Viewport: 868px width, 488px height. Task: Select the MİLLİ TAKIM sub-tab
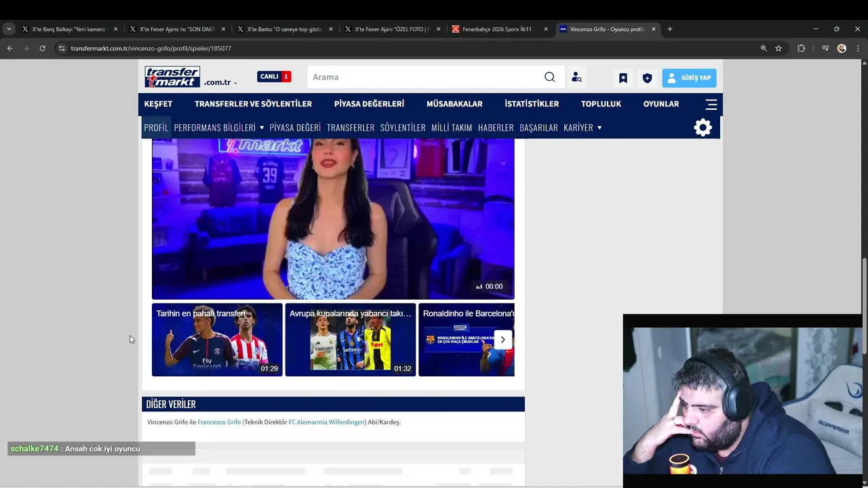coord(452,127)
